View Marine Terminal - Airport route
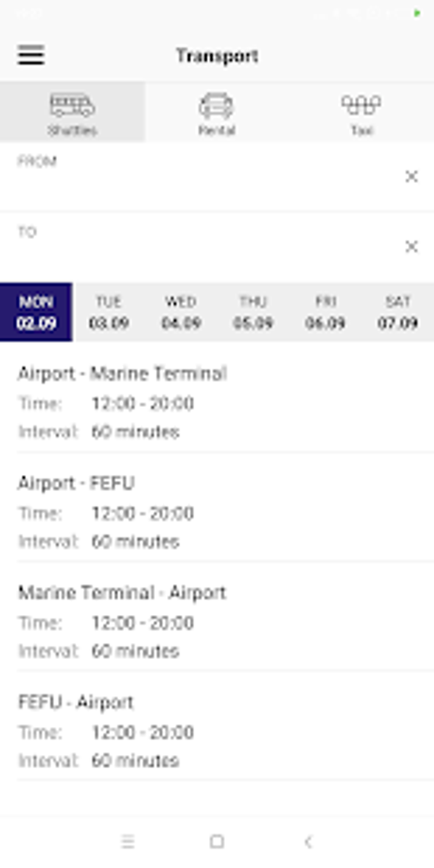The height and width of the screenshot is (868, 434). pos(217,622)
